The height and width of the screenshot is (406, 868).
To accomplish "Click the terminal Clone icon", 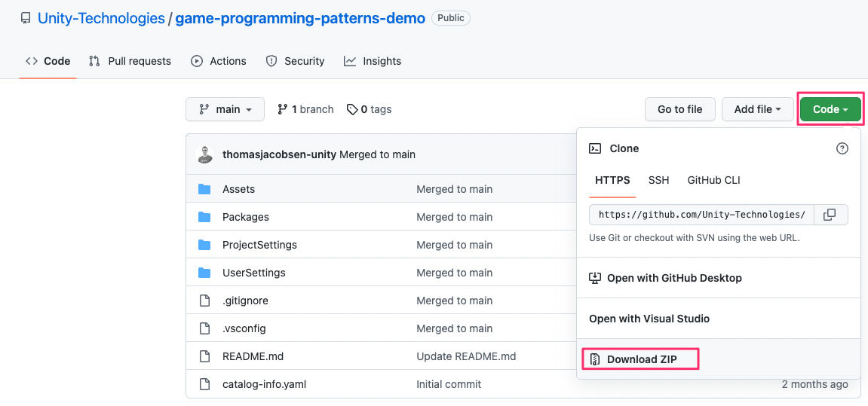I will pos(595,148).
